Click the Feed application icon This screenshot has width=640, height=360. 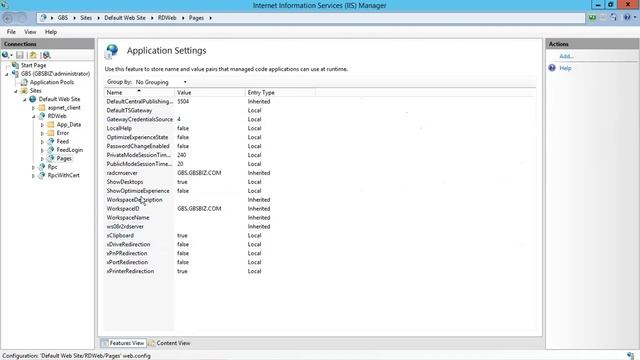coord(51,142)
